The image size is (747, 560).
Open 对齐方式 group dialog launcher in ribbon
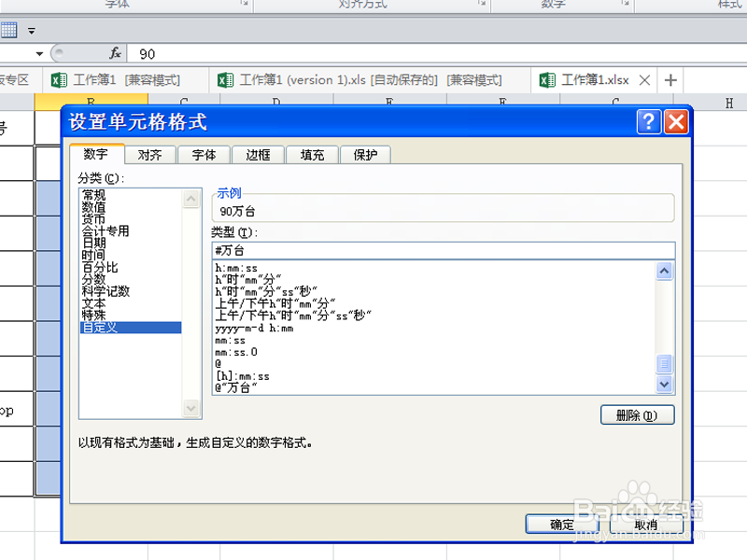click(482, 4)
